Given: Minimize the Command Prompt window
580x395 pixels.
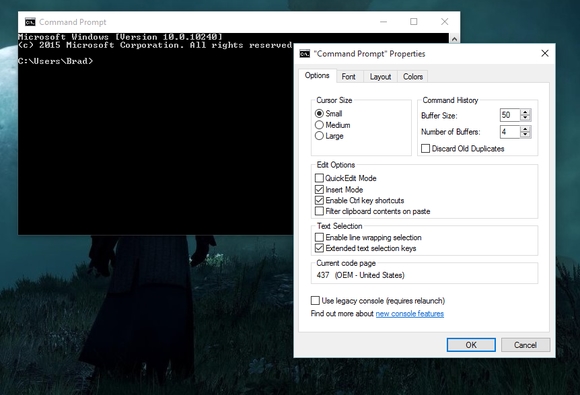Looking at the screenshot, I should pyautogui.click(x=384, y=22).
